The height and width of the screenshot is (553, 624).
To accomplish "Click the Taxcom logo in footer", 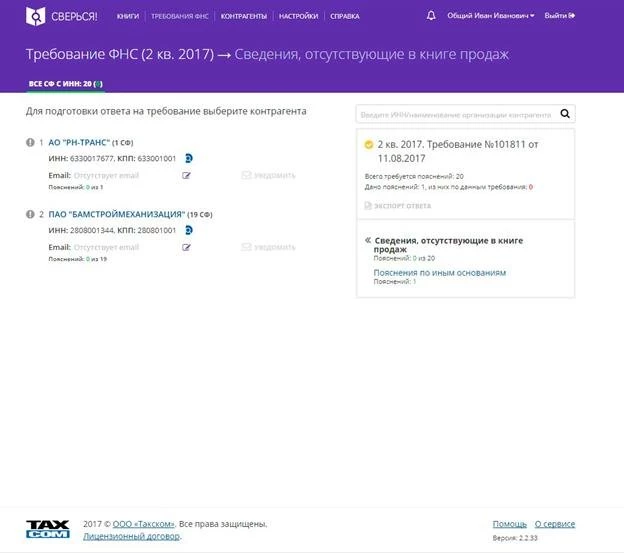I will (x=47, y=528).
